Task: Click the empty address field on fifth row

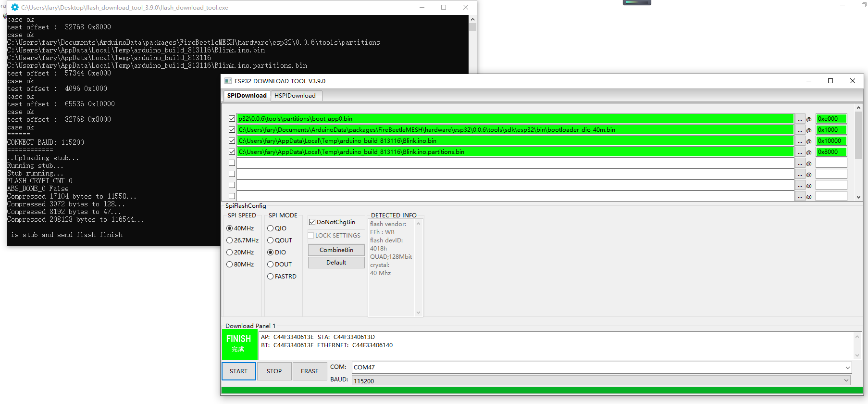Action: pyautogui.click(x=831, y=163)
